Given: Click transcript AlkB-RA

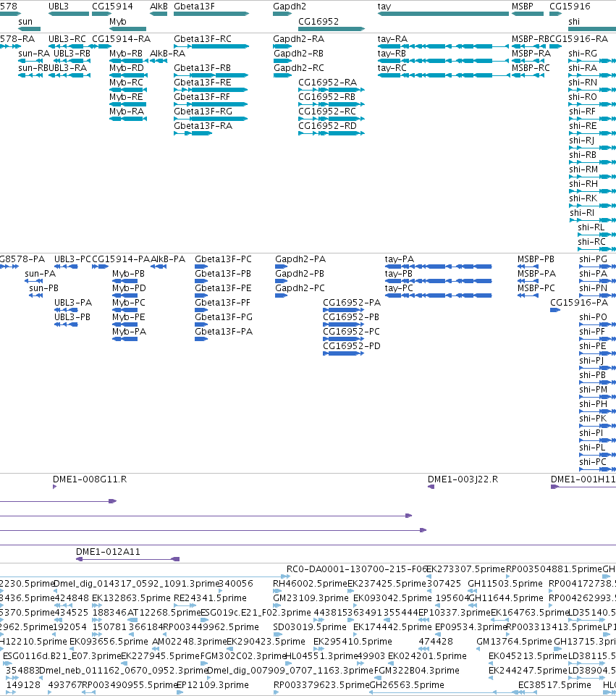Looking at the screenshot, I should point(159,61).
